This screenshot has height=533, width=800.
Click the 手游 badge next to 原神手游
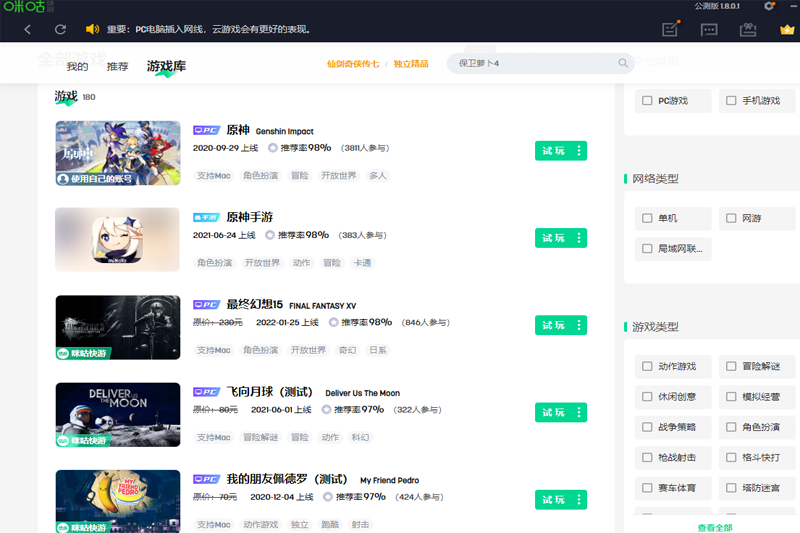pos(206,218)
